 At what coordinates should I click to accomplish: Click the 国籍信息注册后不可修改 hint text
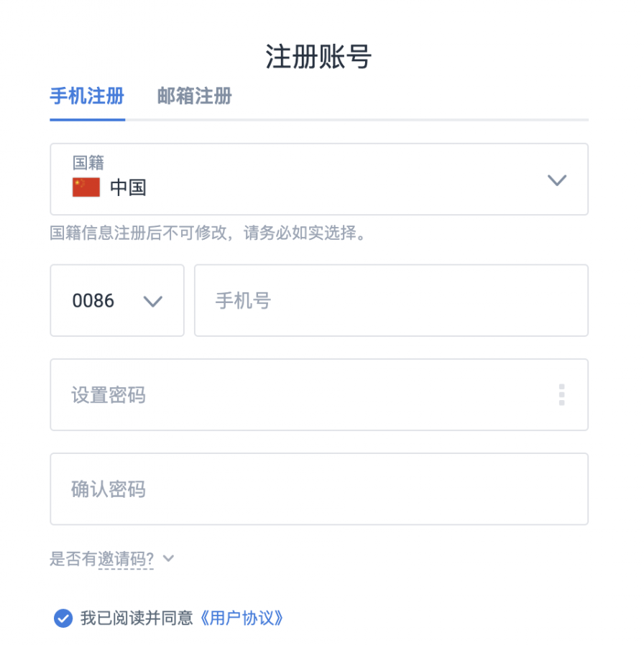point(208,233)
